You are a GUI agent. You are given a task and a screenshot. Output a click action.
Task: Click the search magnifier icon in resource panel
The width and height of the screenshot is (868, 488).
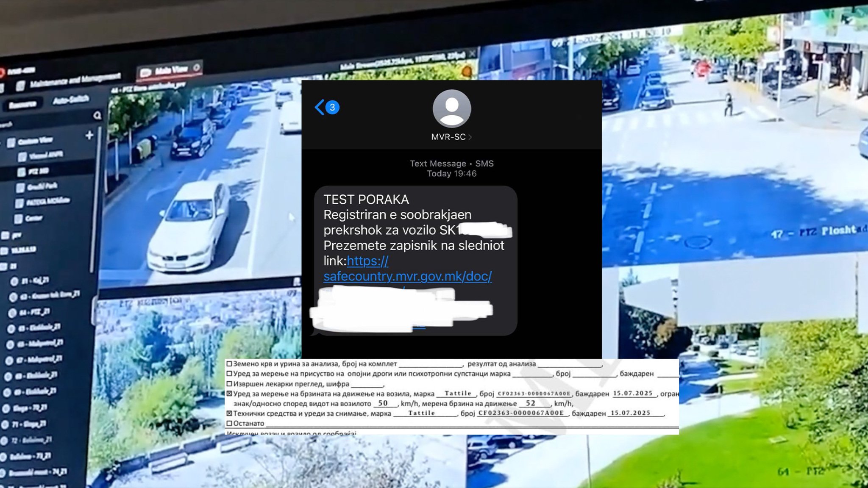pyautogui.click(x=97, y=115)
